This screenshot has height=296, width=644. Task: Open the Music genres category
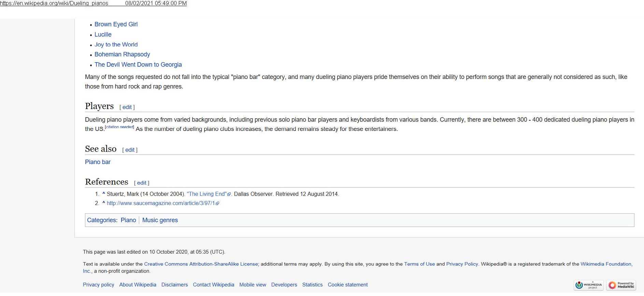[x=160, y=220]
